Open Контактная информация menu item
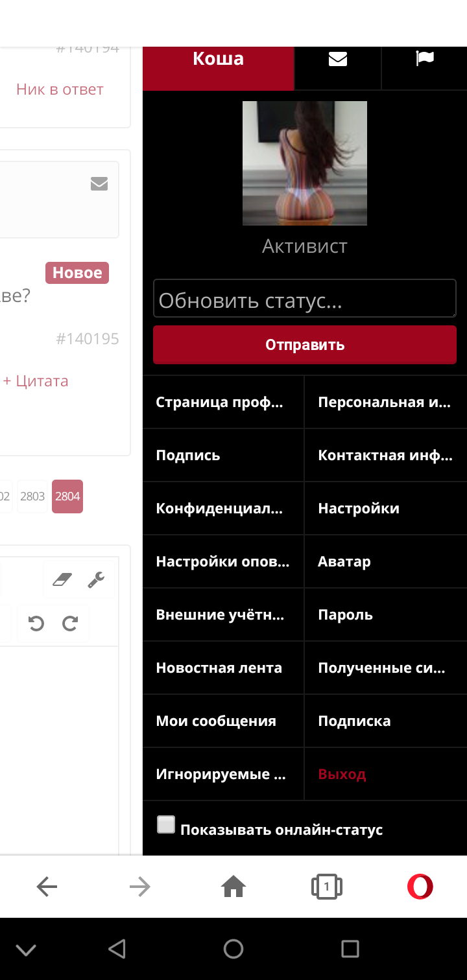467x980 pixels. [386, 455]
